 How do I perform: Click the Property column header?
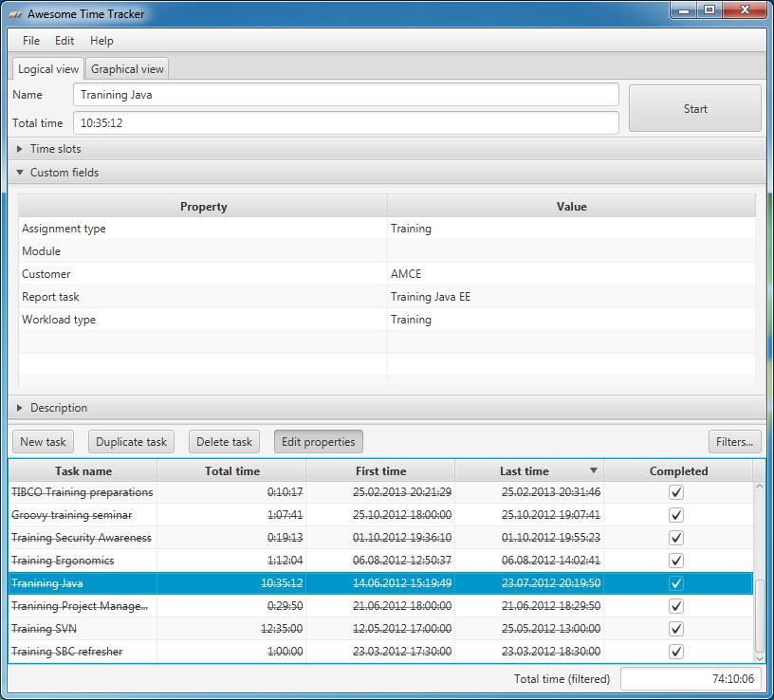pyautogui.click(x=203, y=207)
